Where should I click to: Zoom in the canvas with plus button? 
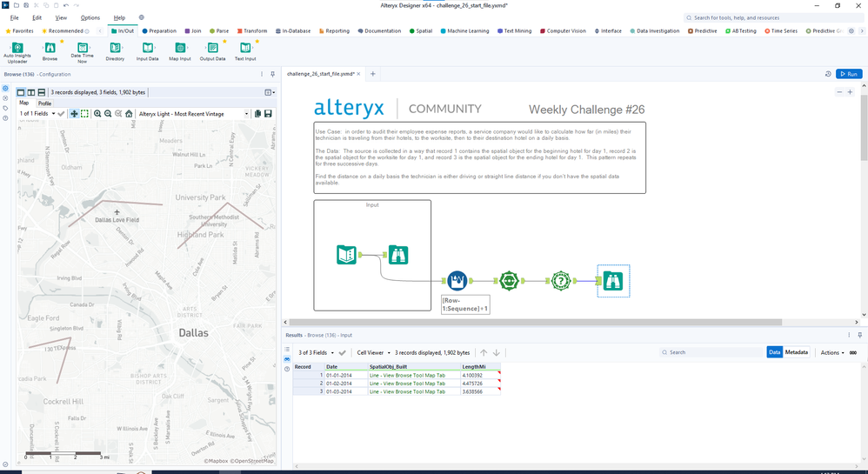(851, 92)
